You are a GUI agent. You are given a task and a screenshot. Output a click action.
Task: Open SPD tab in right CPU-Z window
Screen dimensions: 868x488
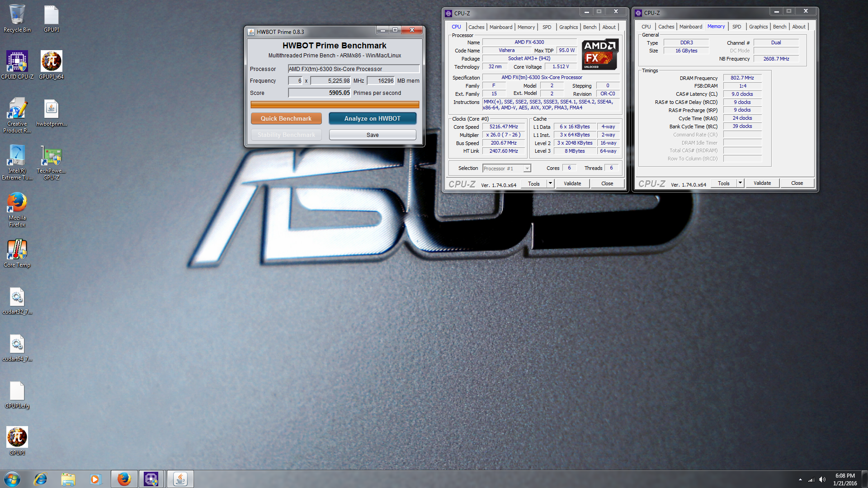click(x=736, y=27)
